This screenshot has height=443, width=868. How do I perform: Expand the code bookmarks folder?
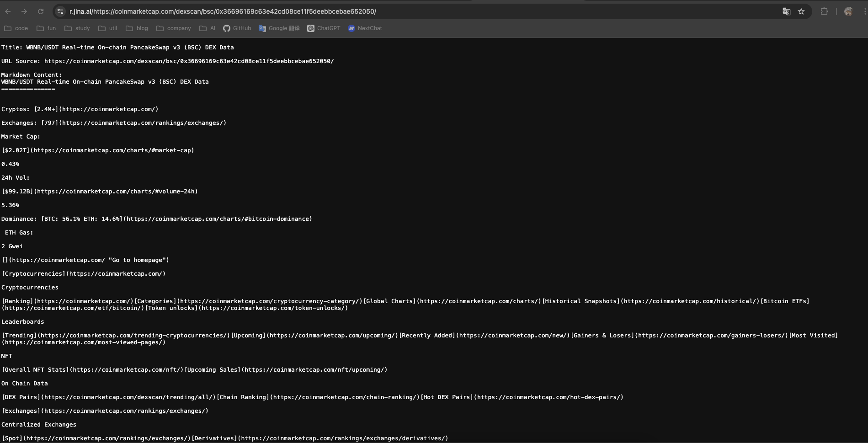[x=16, y=28]
